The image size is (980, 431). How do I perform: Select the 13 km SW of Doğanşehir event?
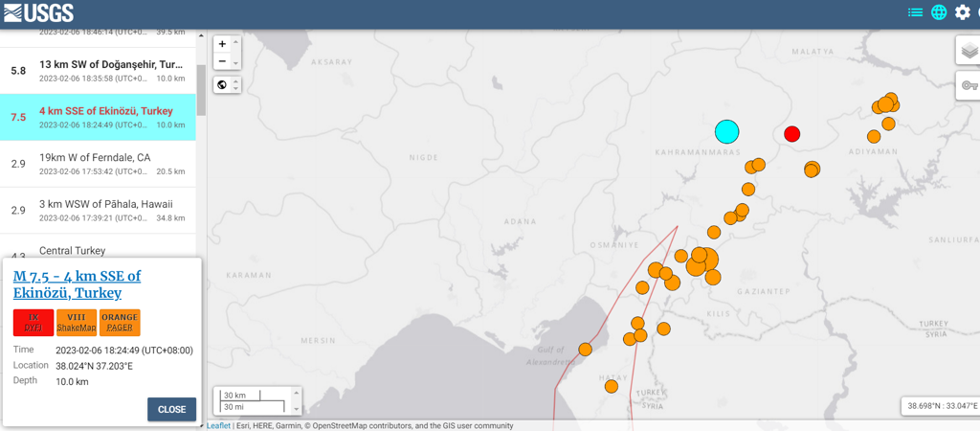(99, 71)
